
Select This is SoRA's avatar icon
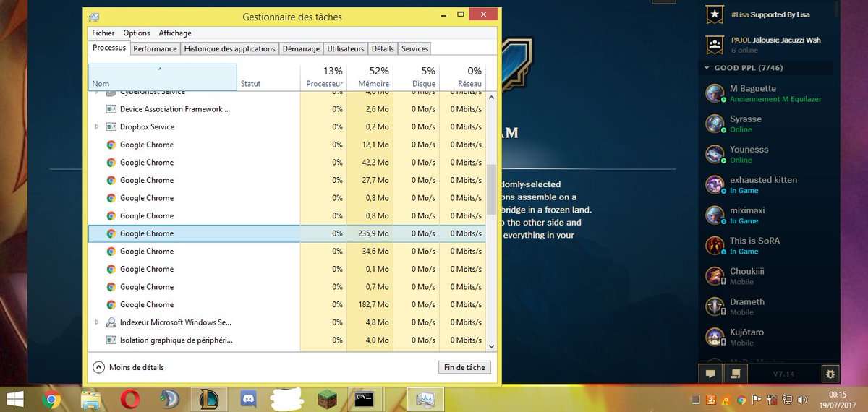pyautogui.click(x=715, y=245)
